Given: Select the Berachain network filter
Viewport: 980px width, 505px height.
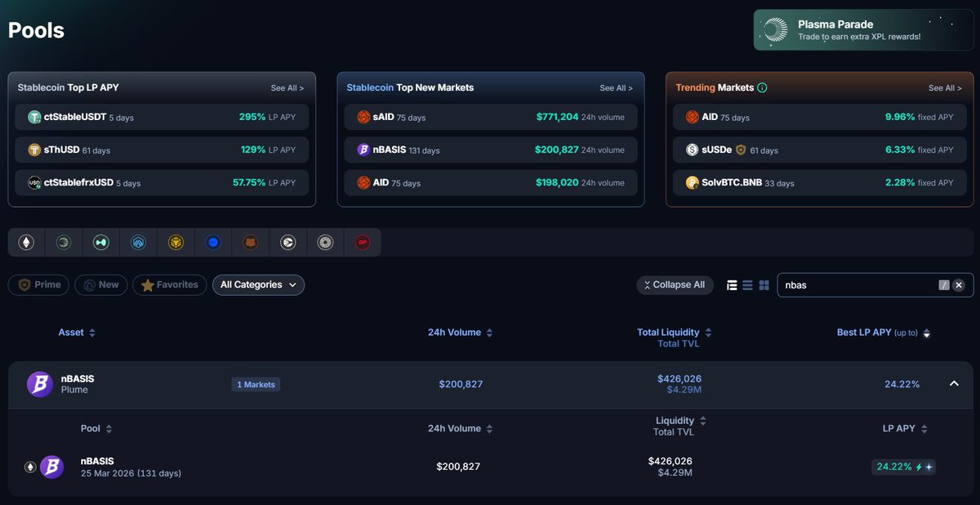Looking at the screenshot, I should (x=251, y=242).
